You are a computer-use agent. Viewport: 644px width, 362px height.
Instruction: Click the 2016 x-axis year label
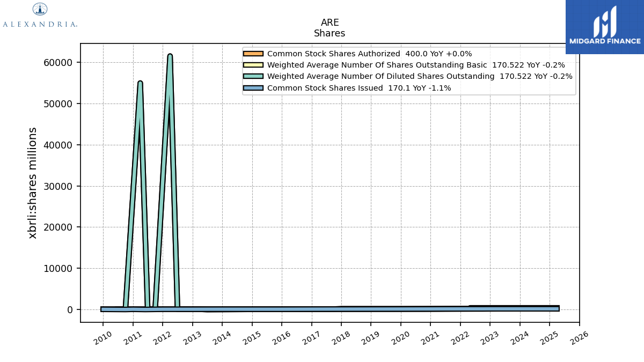(x=282, y=337)
